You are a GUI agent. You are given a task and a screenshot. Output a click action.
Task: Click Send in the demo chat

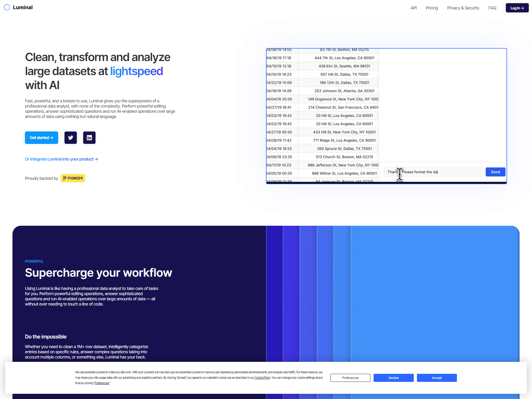[495, 172]
